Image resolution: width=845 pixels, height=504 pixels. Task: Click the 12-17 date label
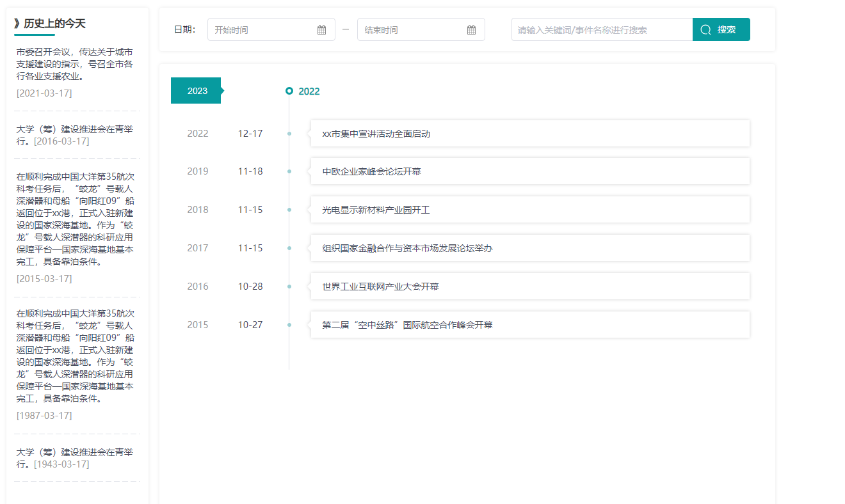tap(250, 134)
